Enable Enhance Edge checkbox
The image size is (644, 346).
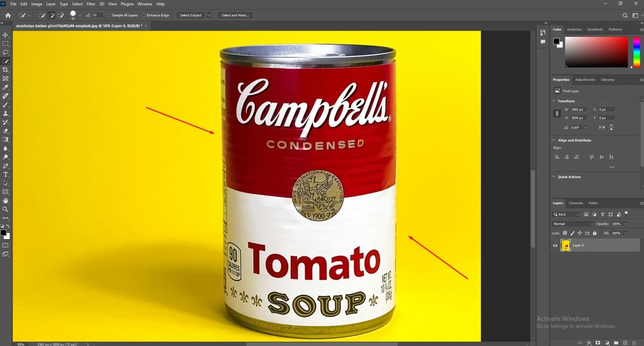coord(143,15)
